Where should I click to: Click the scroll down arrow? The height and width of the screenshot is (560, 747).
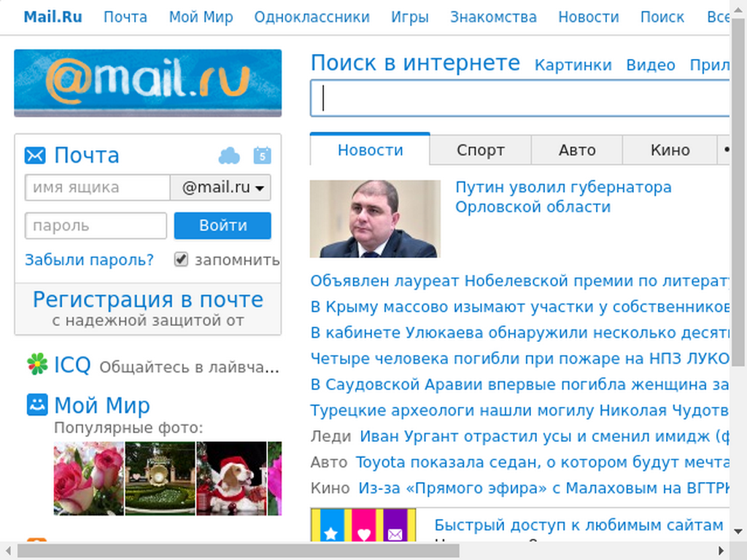(x=738, y=532)
